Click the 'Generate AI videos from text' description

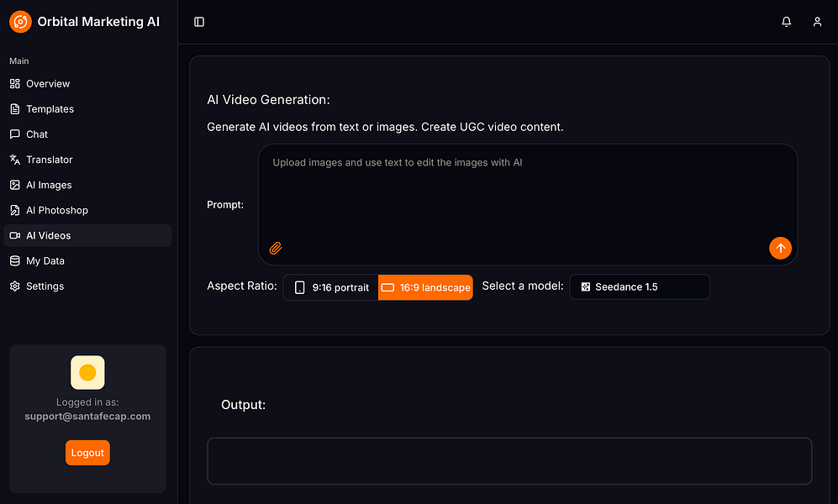pyautogui.click(x=385, y=127)
